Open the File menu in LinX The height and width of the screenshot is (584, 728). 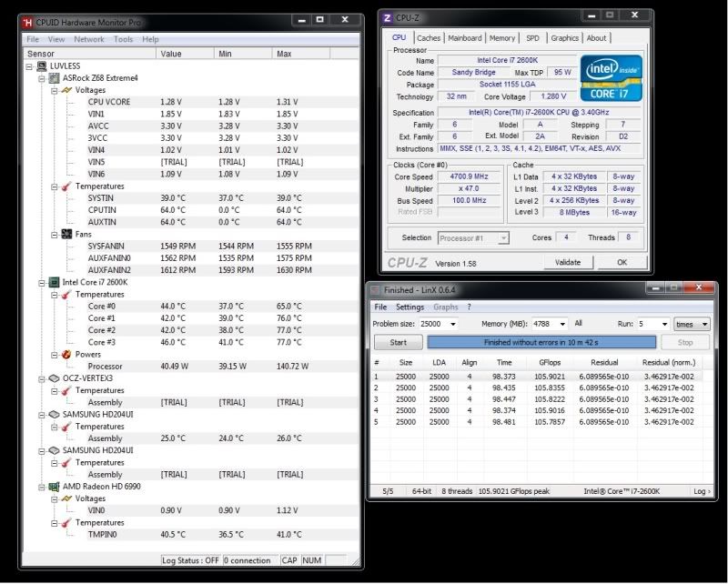[380, 307]
